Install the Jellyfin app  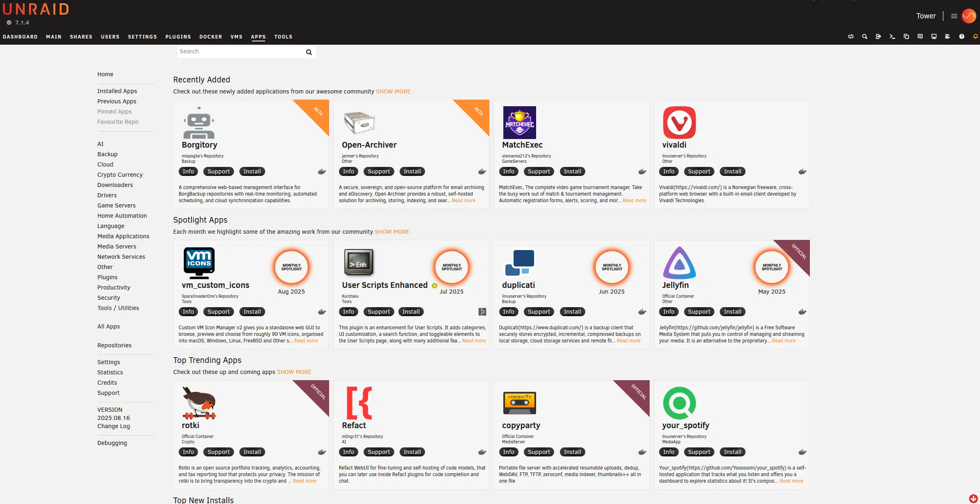732,312
